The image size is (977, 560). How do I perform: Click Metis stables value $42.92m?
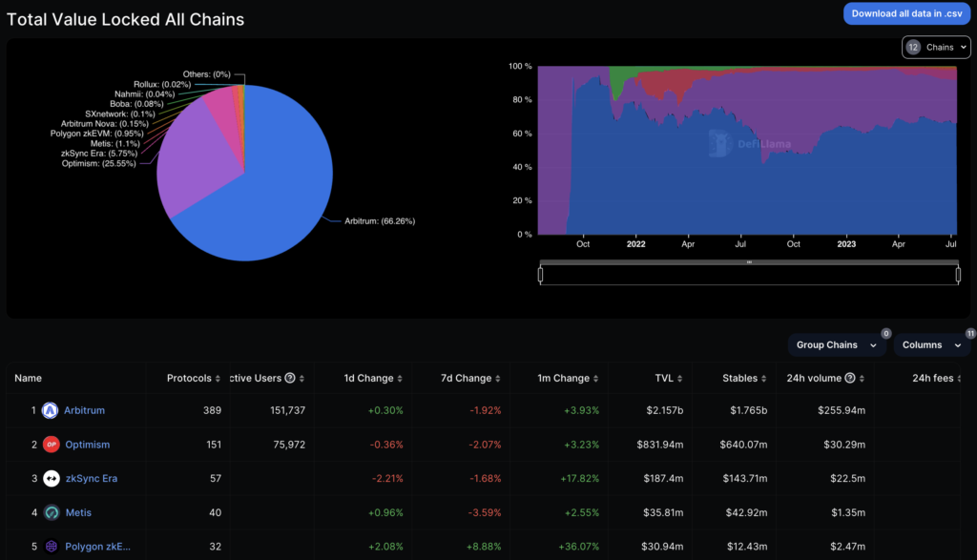click(x=746, y=512)
